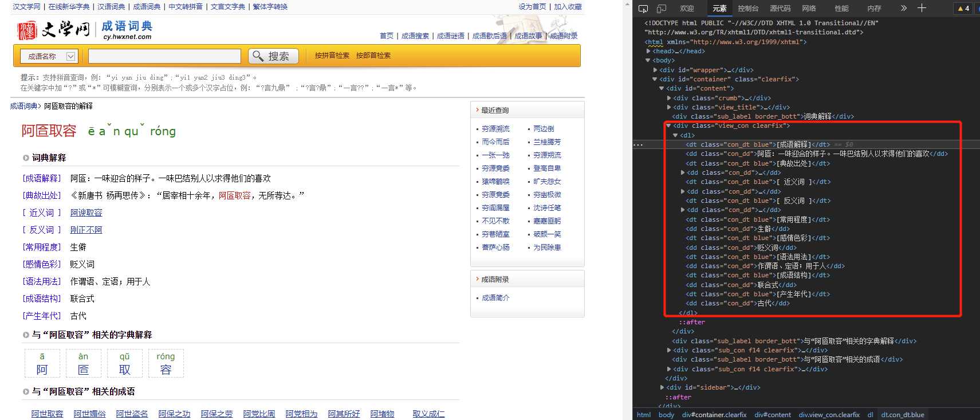Image resolution: width=980 pixels, height=420 pixels.
Task: Click the 搜索 button
Action: pyautogui.click(x=274, y=56)
